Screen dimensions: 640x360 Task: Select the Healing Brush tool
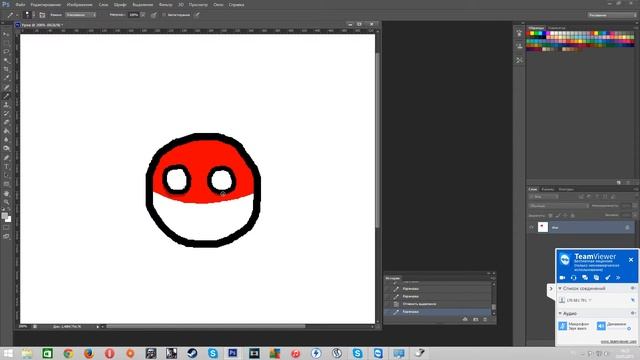[x=6, y=87]
